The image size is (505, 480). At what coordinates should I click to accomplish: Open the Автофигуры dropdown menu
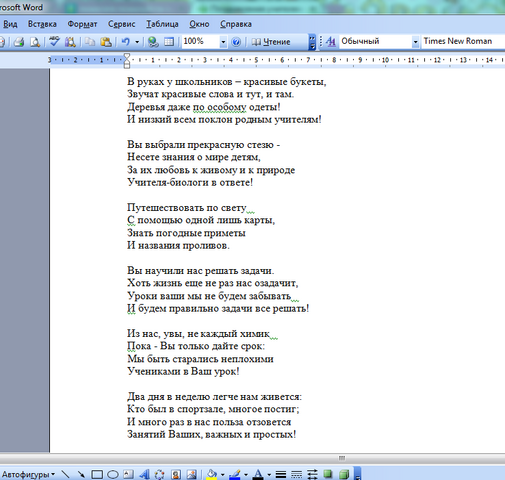(x=28, y=474)
